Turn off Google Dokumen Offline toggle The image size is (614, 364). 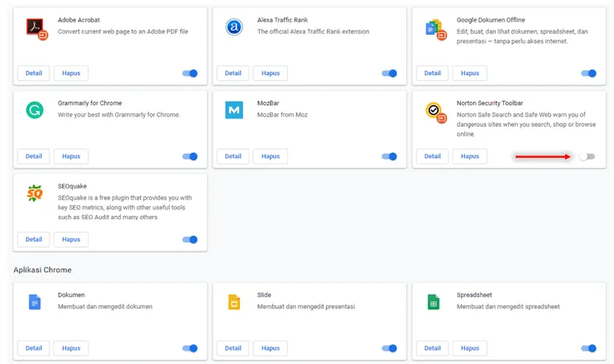point(588,73)
